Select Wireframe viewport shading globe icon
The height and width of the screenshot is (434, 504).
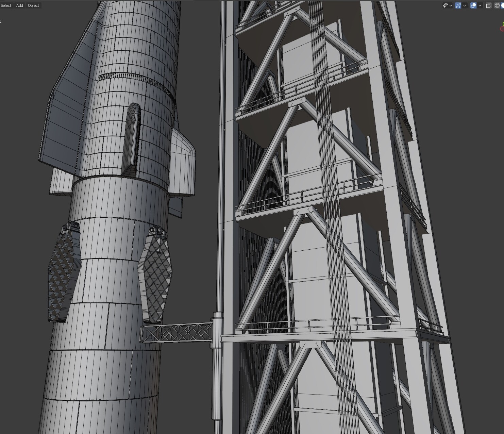498,5
